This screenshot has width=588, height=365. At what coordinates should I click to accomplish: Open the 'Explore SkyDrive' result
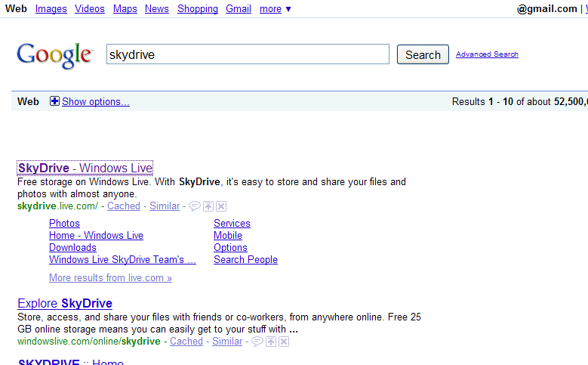click(x=65, y=303)
